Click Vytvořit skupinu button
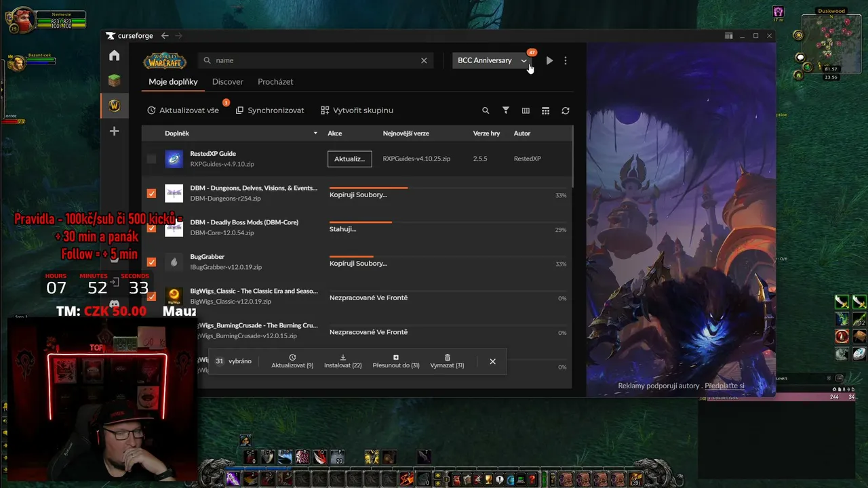Viewport: 868px width, 488px height. tap(357, 110)
